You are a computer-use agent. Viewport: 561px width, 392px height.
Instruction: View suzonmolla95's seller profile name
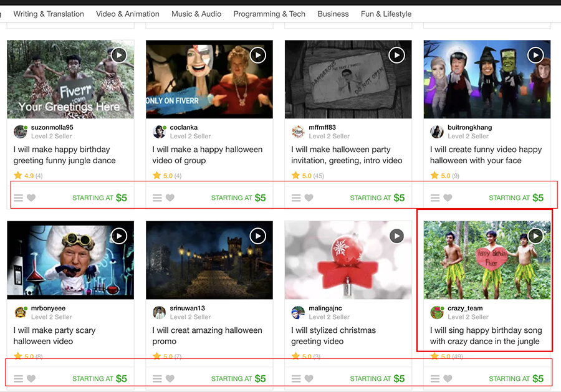click(52, 127)
